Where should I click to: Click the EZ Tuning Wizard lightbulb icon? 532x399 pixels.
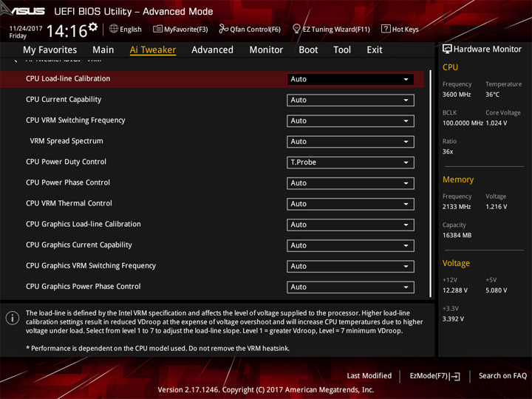pyautogui.click(x=296, y=29)
